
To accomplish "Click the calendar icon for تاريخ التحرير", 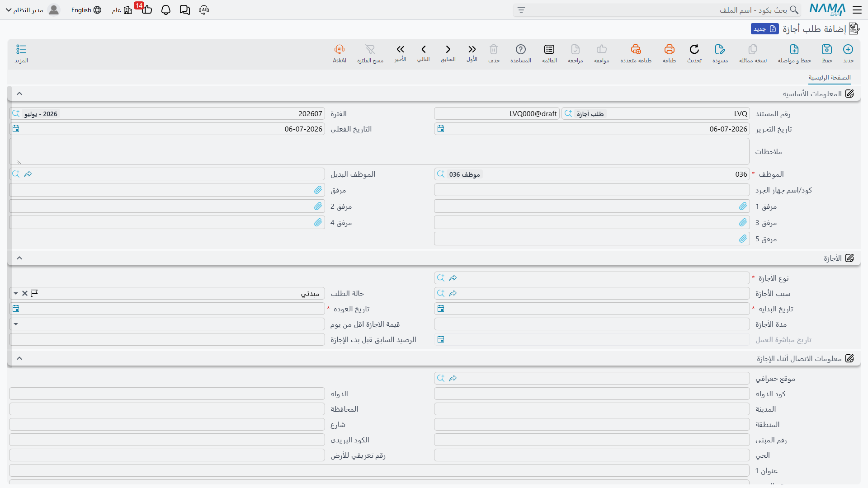I will 441,129.
